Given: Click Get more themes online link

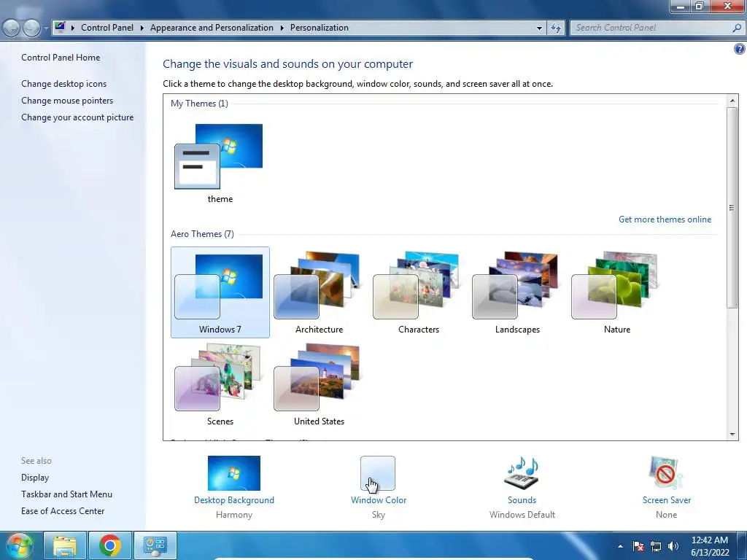Looking at the screenshot, I should (x=665, y=219).
